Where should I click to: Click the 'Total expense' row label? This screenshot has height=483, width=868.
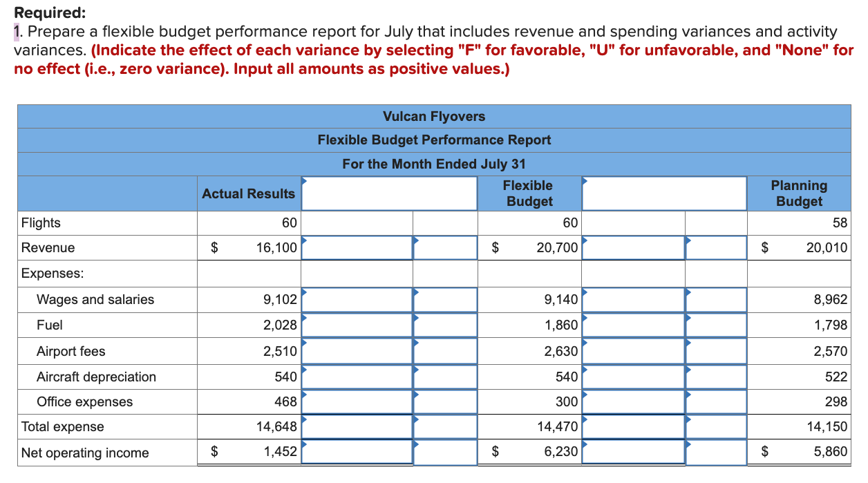(63, 427)
